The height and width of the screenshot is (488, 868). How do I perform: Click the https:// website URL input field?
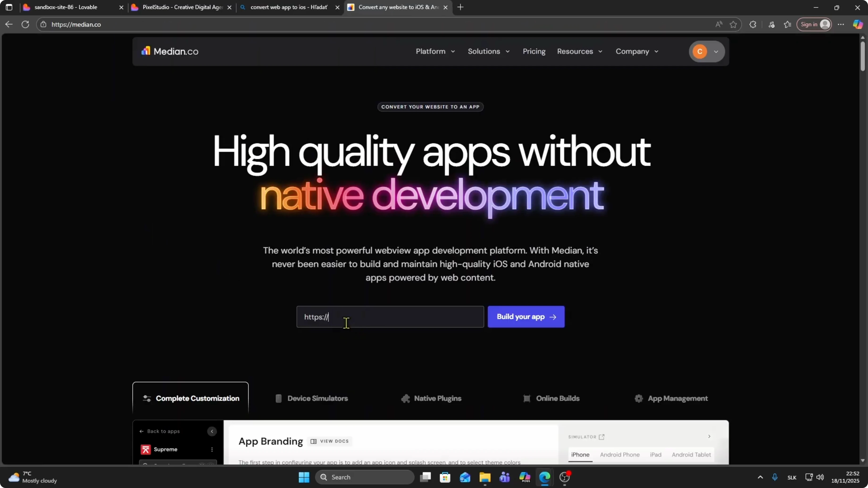point(390,317)
